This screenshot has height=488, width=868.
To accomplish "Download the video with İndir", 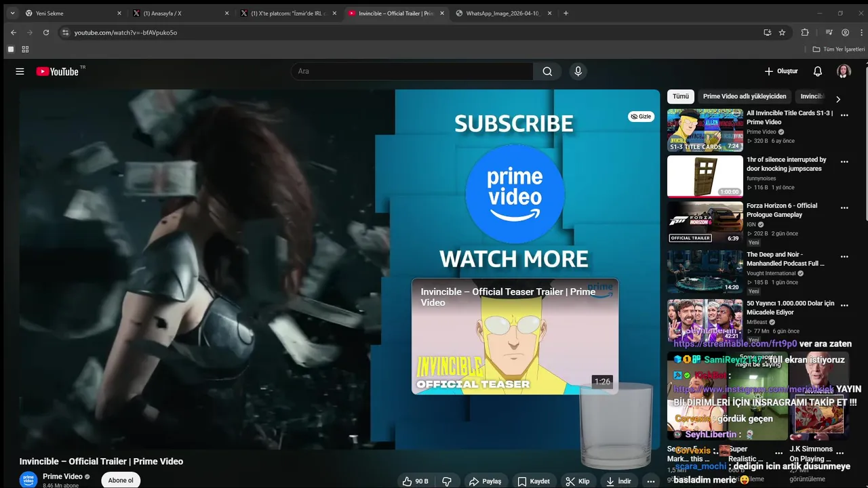I will (x=618, y=481).
